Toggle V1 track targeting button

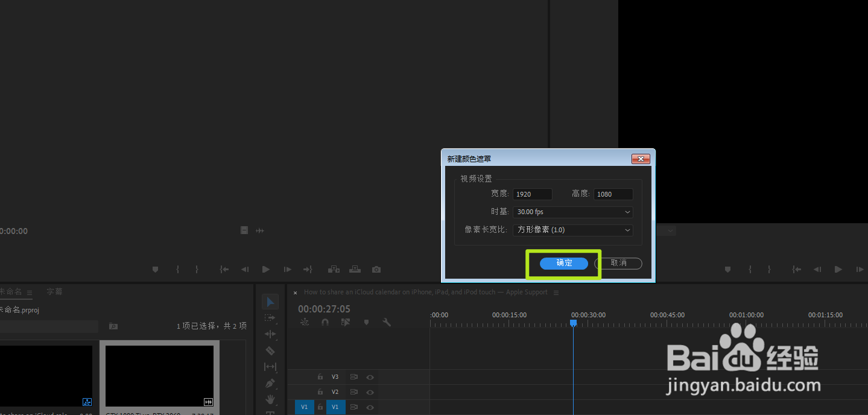[x=335, y=407]
